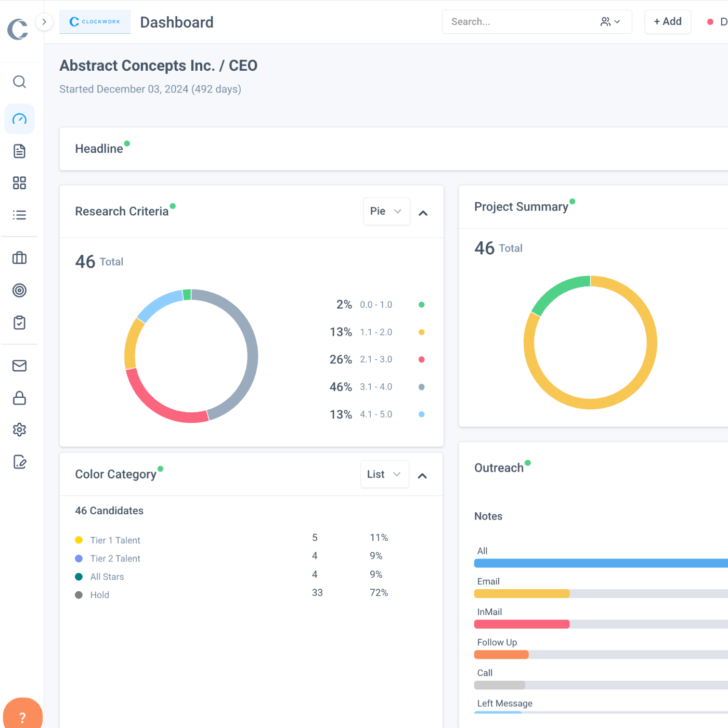Click the clipboard checkmark icon in sidebar
Screen dimensions: 728x728
pos(19,322)
